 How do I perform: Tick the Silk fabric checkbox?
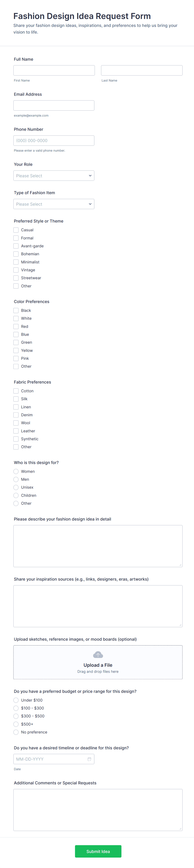[16, 399]
